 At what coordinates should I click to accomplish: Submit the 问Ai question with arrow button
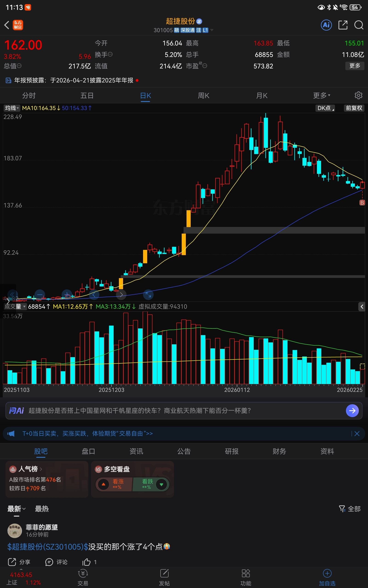click(352, 411)
